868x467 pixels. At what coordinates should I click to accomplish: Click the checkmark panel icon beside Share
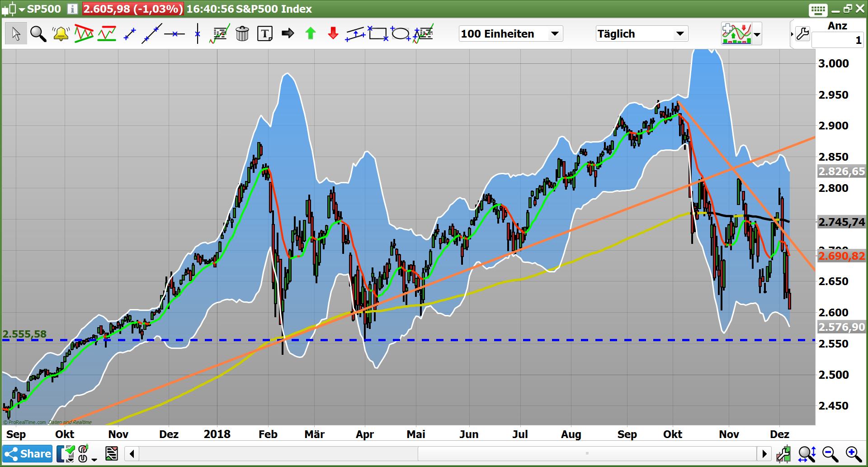point(66,453)
